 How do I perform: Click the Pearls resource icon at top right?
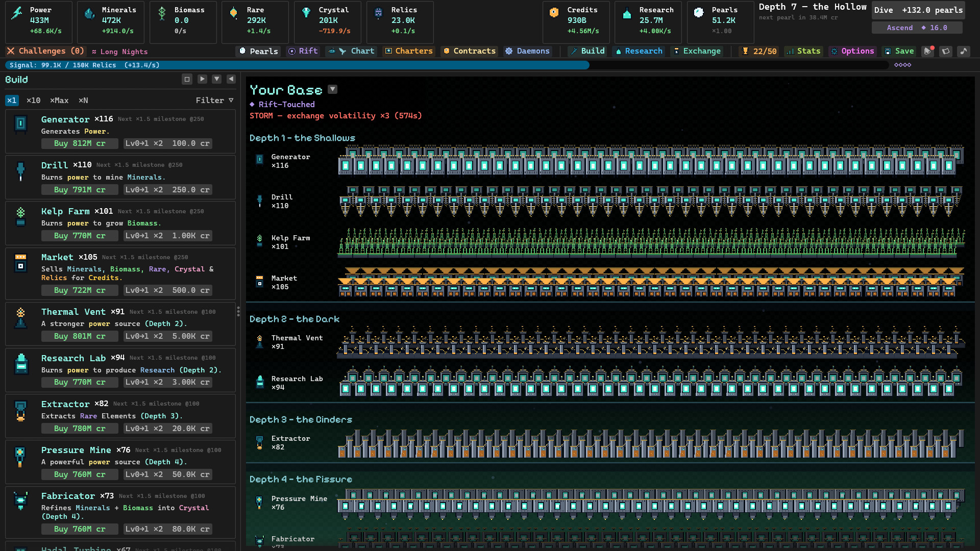pos(699,13)
